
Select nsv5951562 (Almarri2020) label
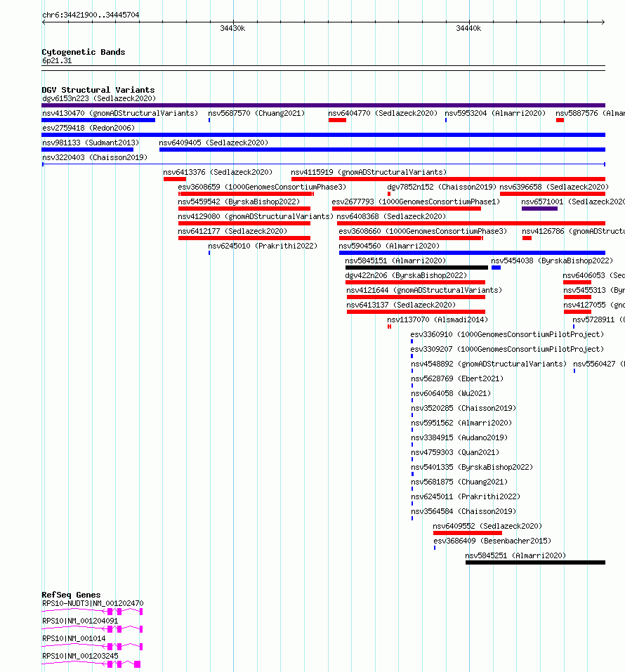[461, 423]
